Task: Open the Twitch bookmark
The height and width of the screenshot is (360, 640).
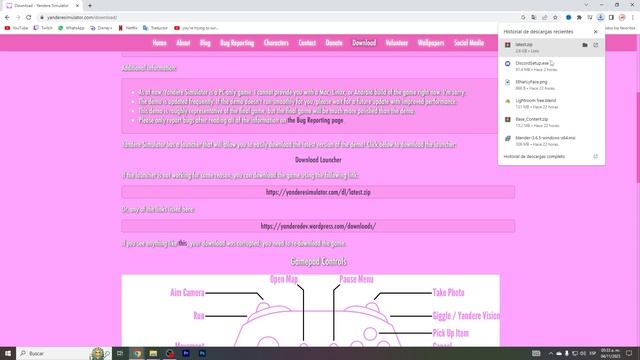Action: pos(43,28)
